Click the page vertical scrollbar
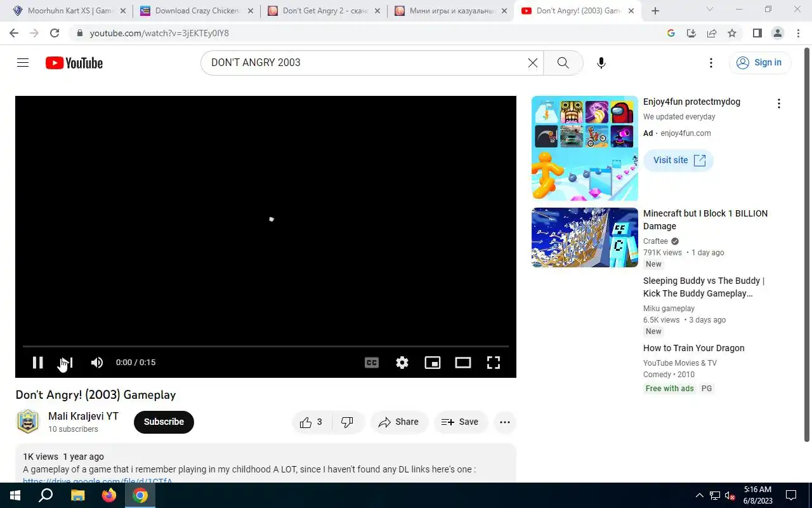Viewport: 812px width, 508px height. [807, 244]
